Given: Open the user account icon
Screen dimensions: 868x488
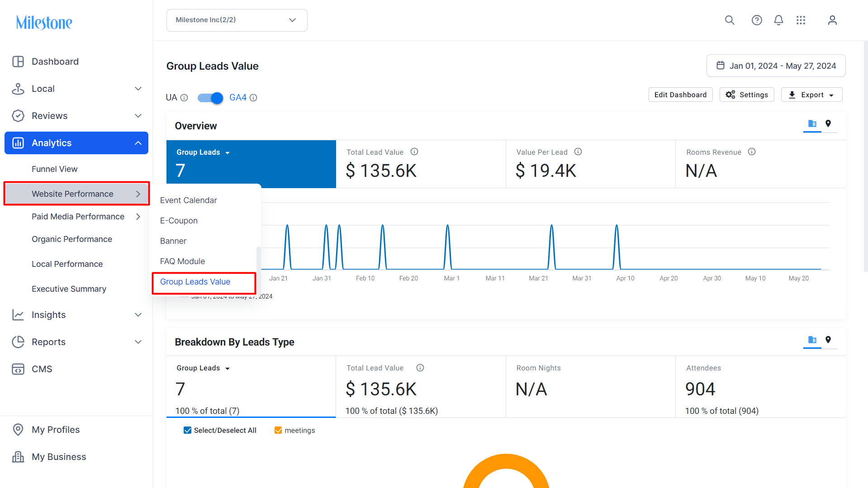Looking at the screenshot, I should click(x=832, y=20).
